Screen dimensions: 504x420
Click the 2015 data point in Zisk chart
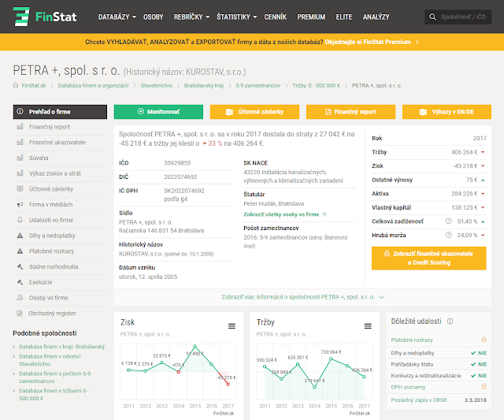pos(195,347)
